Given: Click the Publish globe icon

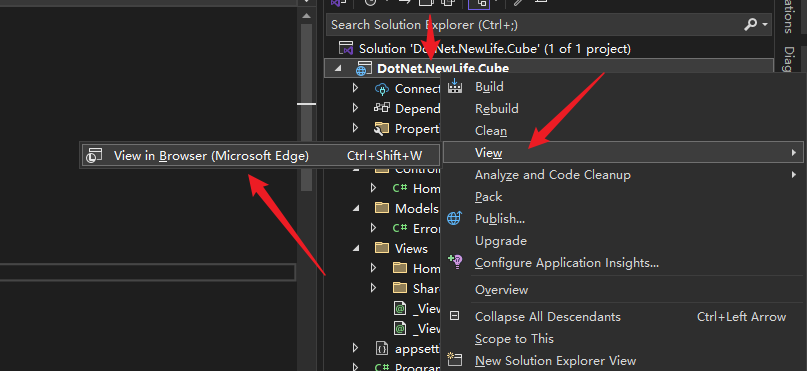Looking at the screenshot, I should tap(455, 218).
